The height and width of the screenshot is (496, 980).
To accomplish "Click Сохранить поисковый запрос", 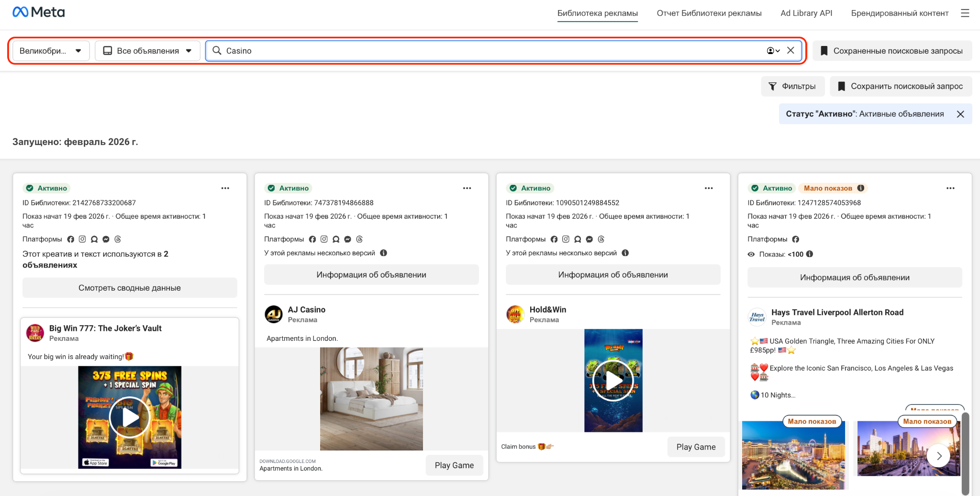I will (901, 86).
